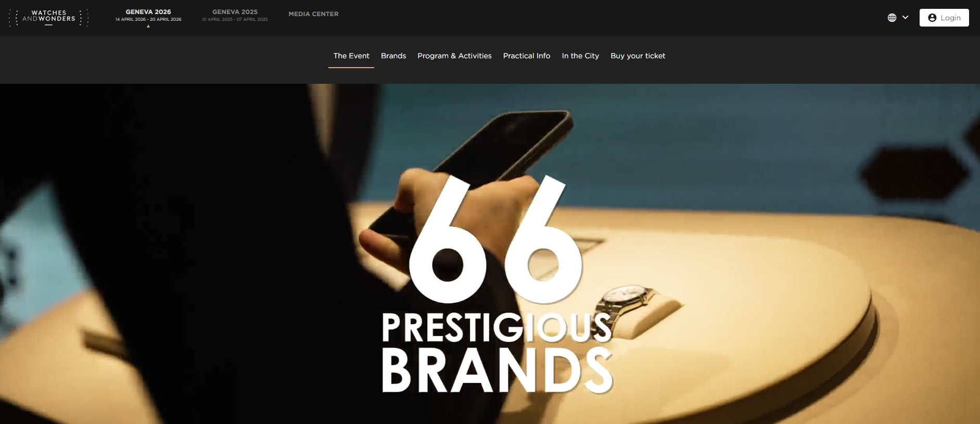
Task: Go to Practical Info
Action: [x=527, y=56]
